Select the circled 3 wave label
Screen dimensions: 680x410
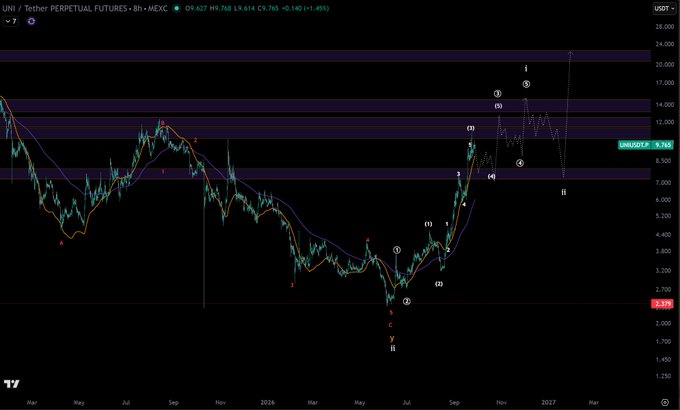(x=497, y=93)
